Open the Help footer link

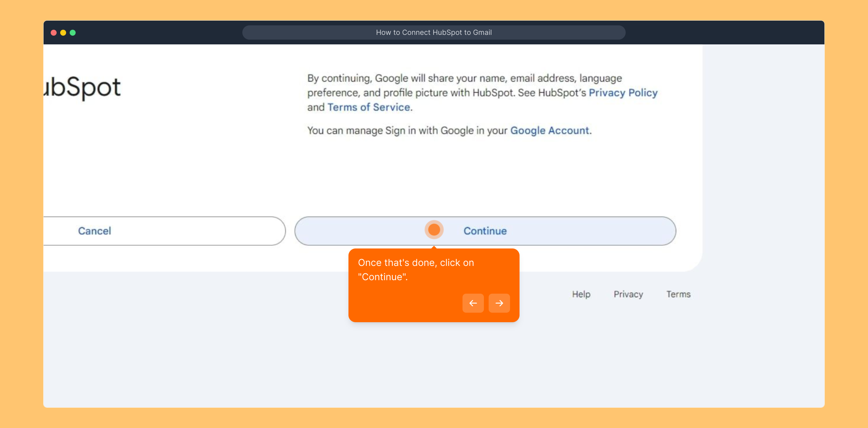coord(581,294)
